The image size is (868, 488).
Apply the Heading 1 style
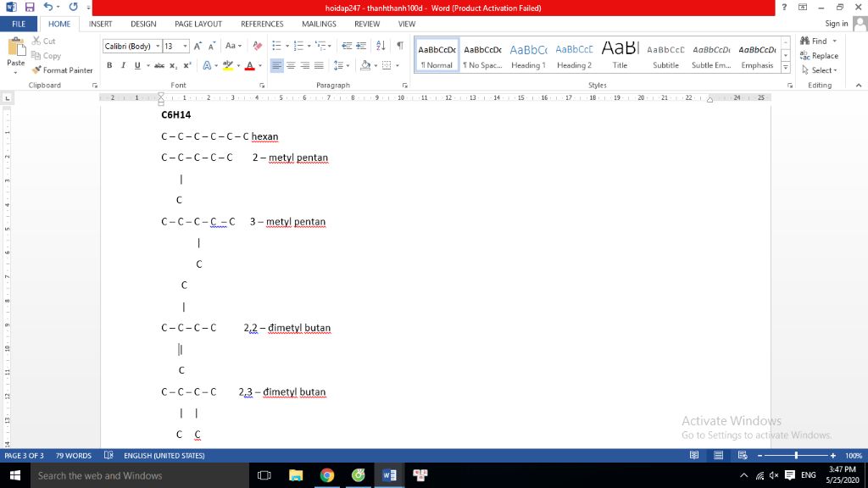[x=528, y=56]
